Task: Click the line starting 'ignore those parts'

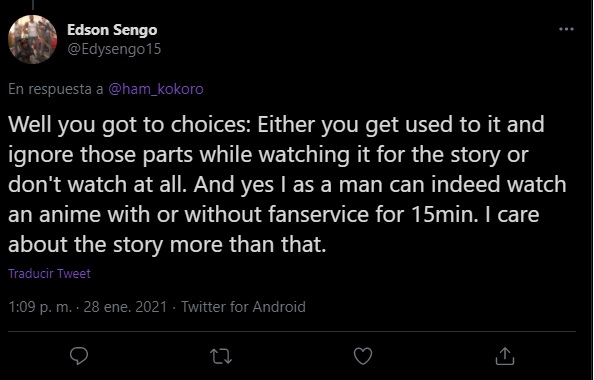Action: (268, 155)
